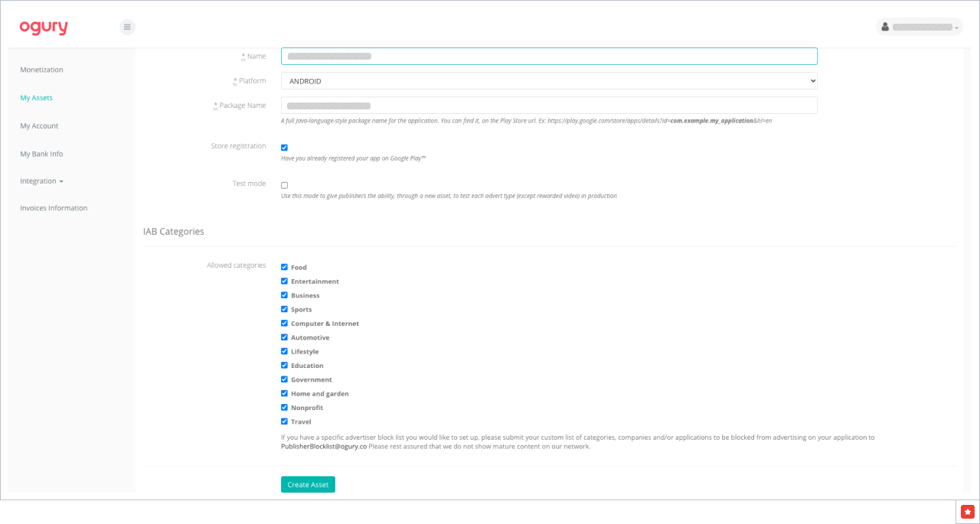Open the Platform dropdown
Image resolution: width=980 pixels, height=524 pixels.
pos(549,81)
